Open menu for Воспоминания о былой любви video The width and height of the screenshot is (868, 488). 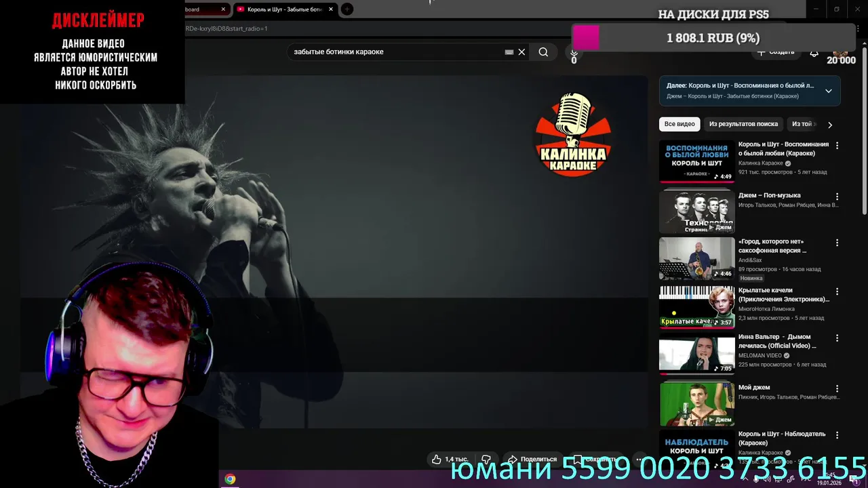tap(837, 146)
